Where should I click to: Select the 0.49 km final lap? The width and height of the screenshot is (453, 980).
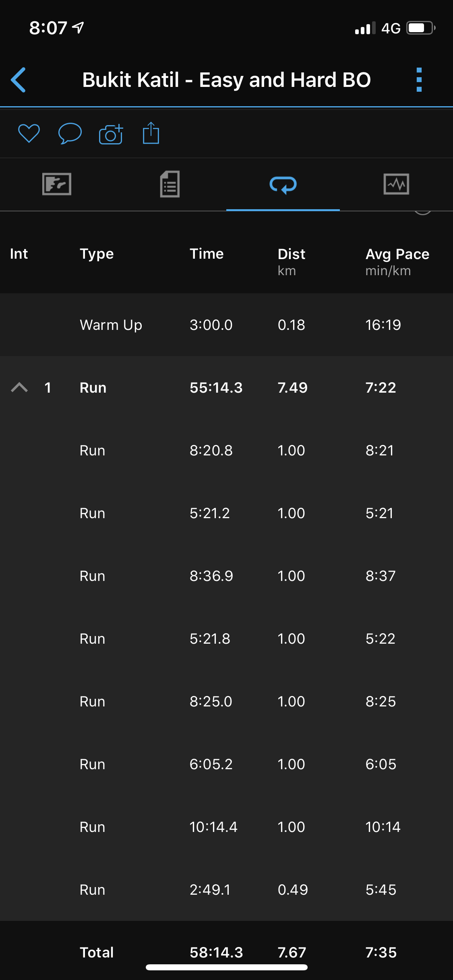coord(226,889)
